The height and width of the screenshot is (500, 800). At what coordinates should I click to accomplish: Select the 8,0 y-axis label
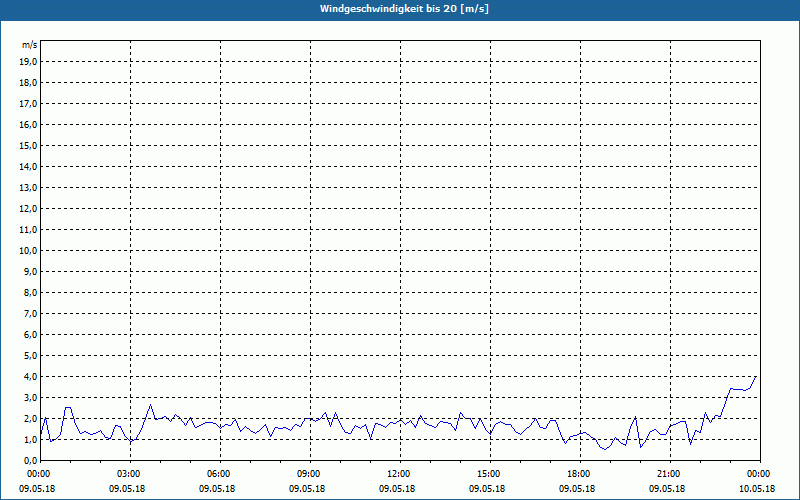pos(32,292)
